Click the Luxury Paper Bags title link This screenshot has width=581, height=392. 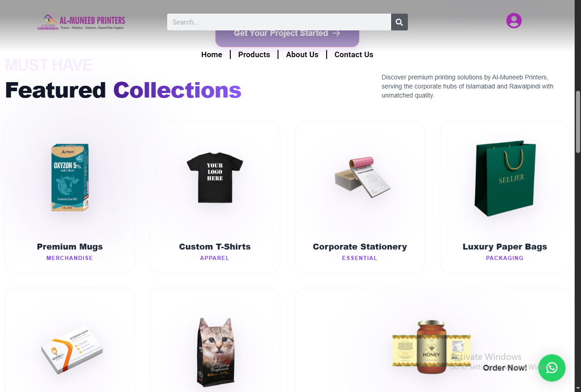tap(505, 247)
